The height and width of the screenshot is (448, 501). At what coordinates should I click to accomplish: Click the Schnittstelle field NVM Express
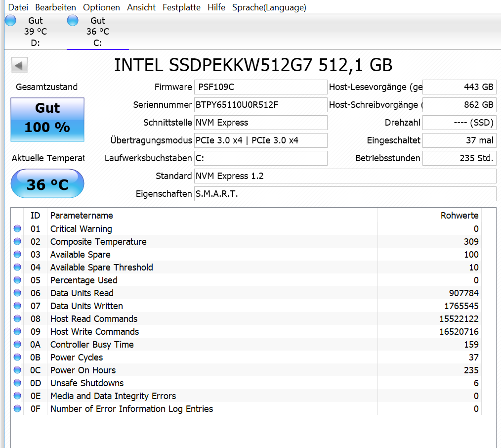pos(261,123)
